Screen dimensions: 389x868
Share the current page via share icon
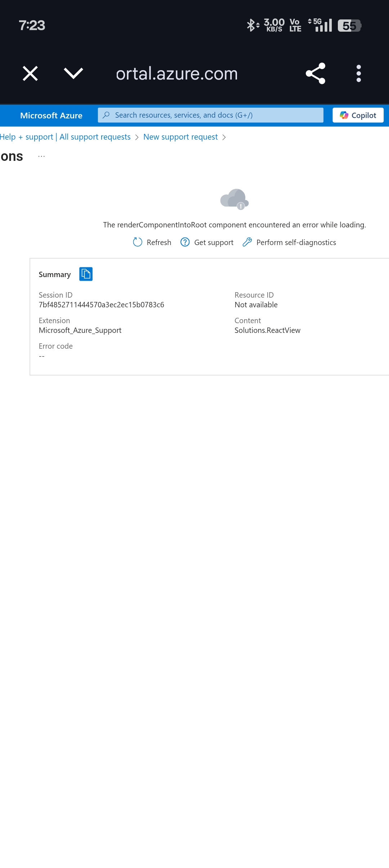point(316,73)
